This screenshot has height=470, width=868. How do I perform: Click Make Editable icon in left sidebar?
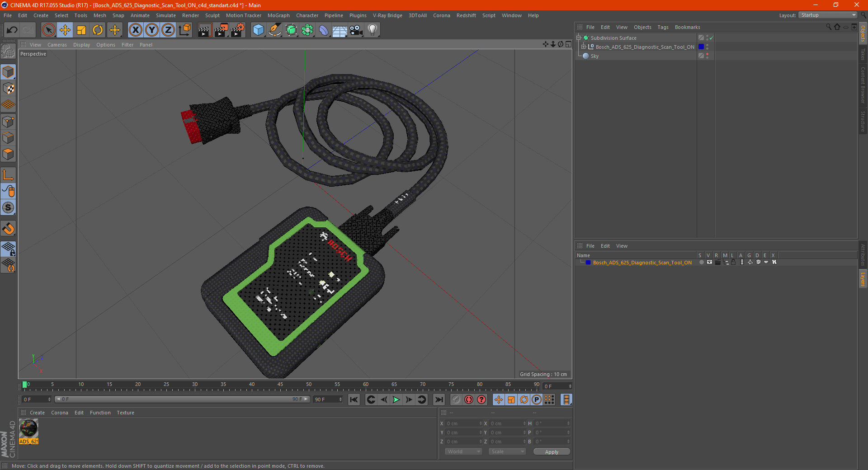point(8,52)
